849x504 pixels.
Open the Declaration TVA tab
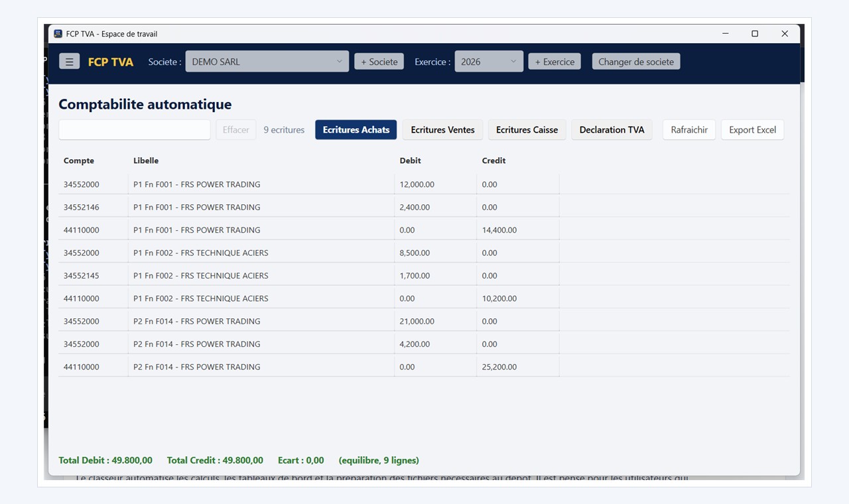(x=612, y=130)
